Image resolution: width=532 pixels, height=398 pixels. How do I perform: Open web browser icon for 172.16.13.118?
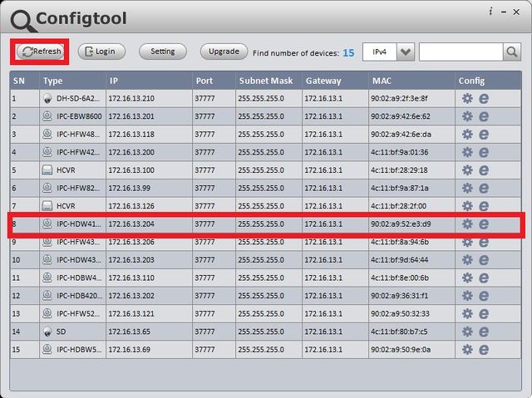point(484,135)
